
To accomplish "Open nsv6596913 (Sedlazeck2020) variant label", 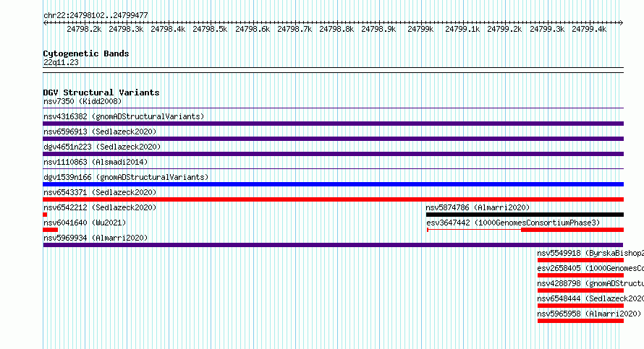I will tap(100, 132).
